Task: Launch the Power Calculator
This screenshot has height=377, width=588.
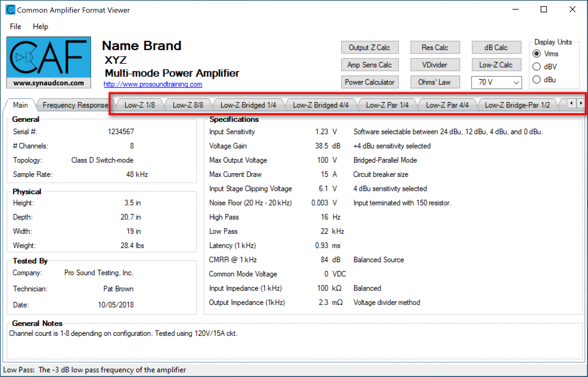Action: coord(369,82)
